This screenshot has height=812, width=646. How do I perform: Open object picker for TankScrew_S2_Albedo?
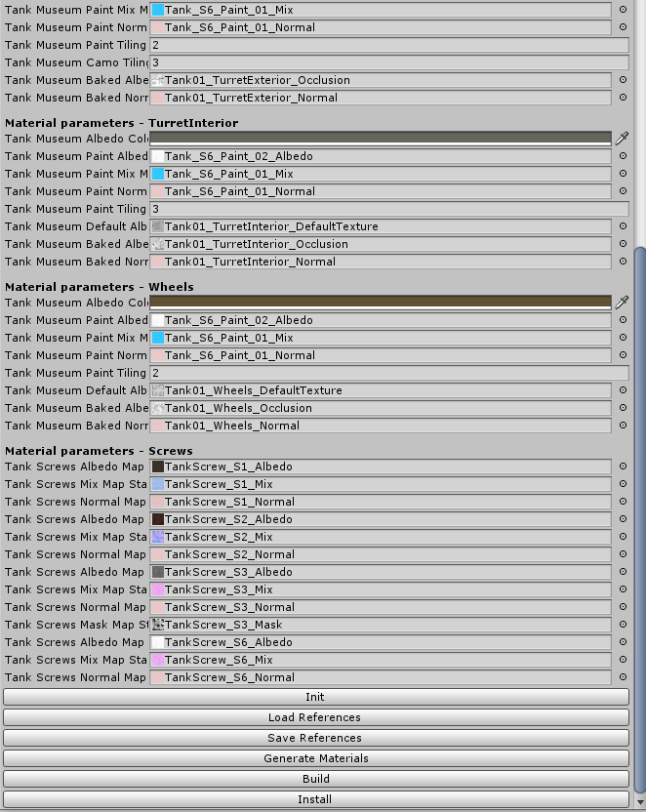click(x=623, y=519)
